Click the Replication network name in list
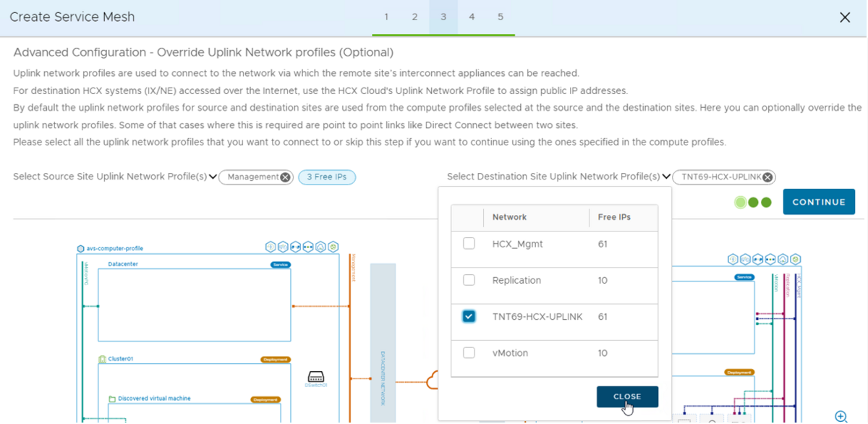This screenshot has width=868, height=424. click(x=516, y=280)
